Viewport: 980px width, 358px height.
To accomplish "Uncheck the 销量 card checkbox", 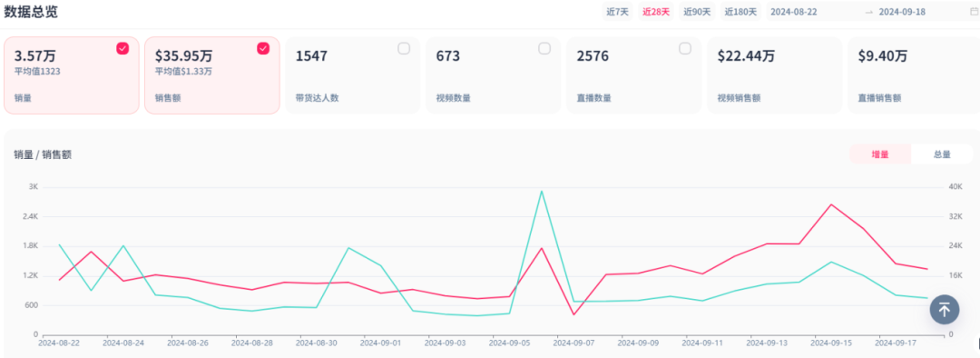I will [122, 48].
